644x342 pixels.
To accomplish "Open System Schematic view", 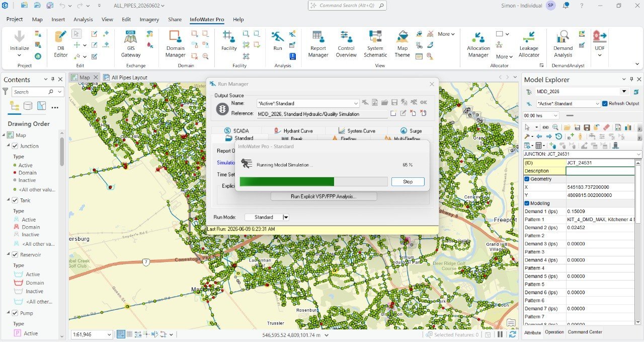I will click(x=375, y=44).
